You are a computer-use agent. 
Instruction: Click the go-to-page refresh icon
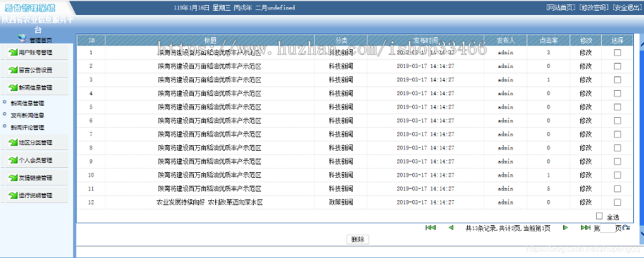click(626, 228)
